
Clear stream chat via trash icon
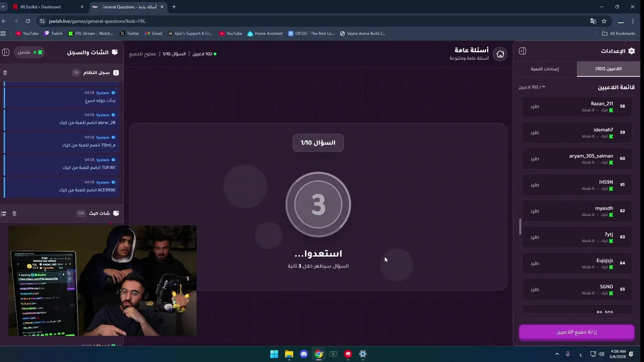point(14,214)
